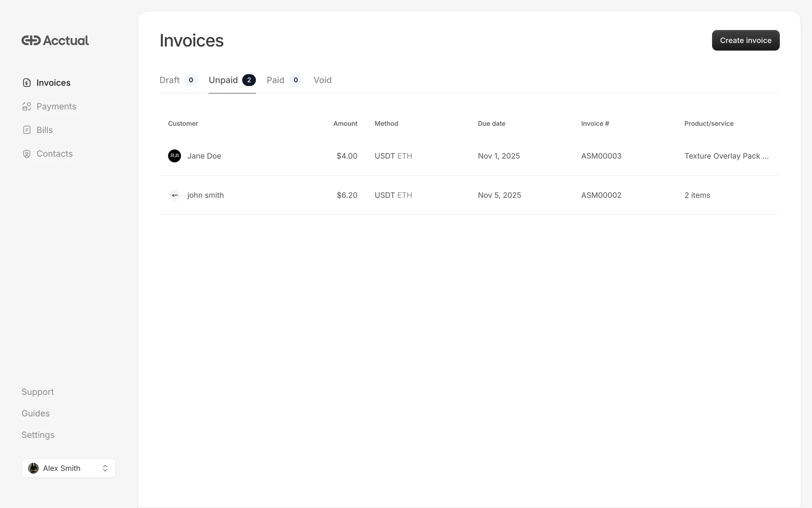Expand the Alex Smith account switcher chevron

(105, 468)
